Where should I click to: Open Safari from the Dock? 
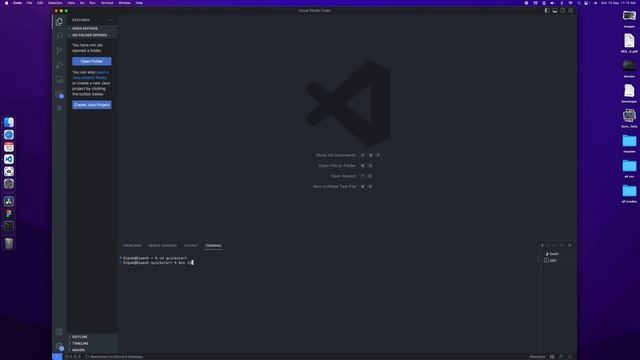click(9, 135)
